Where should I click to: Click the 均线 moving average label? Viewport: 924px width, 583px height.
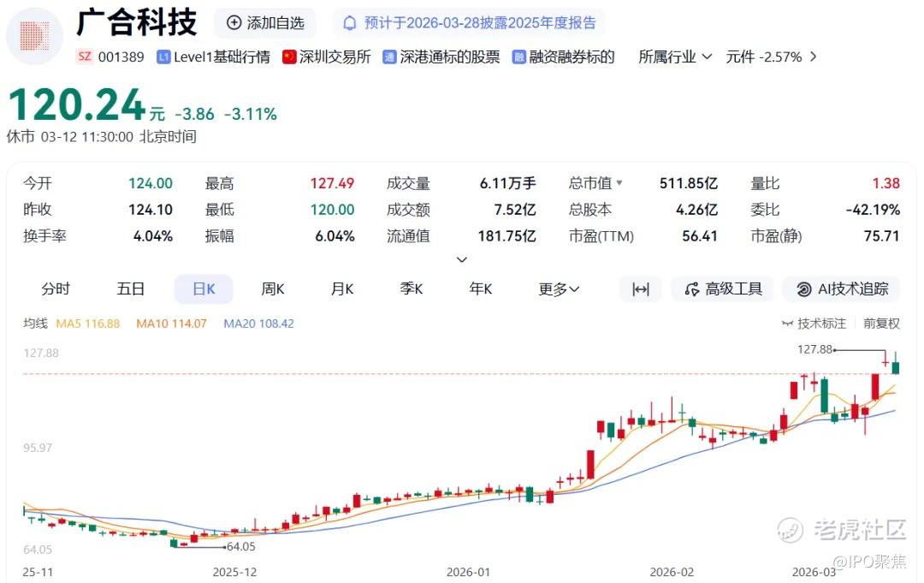pyautogui.click(x=35, y=323)
